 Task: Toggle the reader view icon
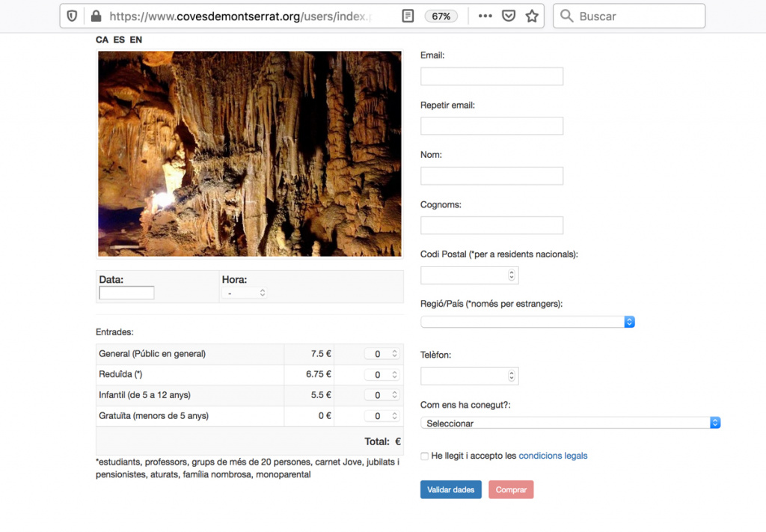pyautogui.click(x=408, y=16)
